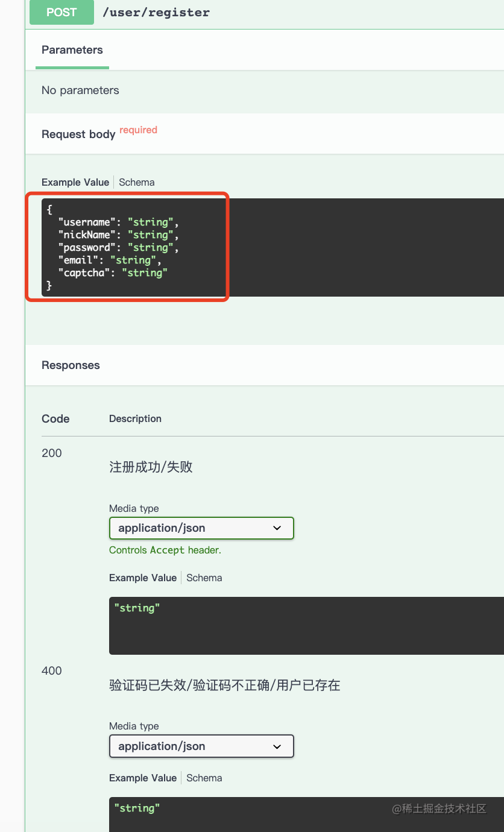Screen dimensions: 504x832
Task: Open the 400 response Media type dropdown
Action: (x=201, y=746)
